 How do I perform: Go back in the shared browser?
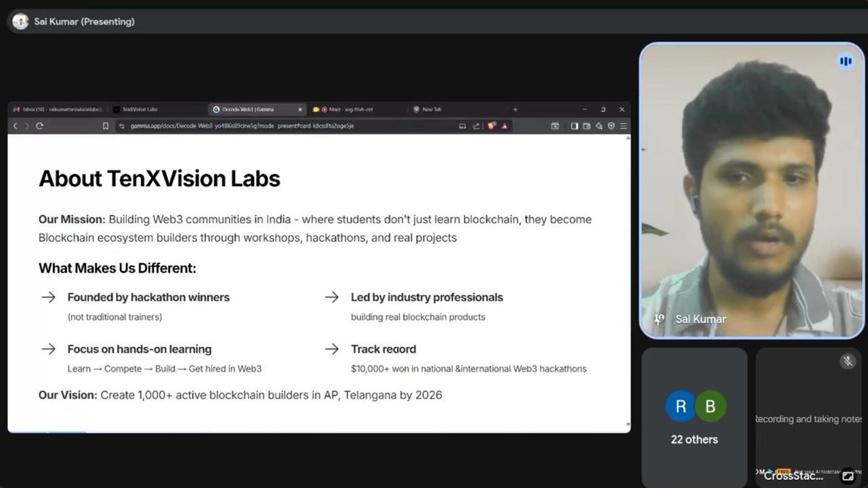click(x=15, y=126)
